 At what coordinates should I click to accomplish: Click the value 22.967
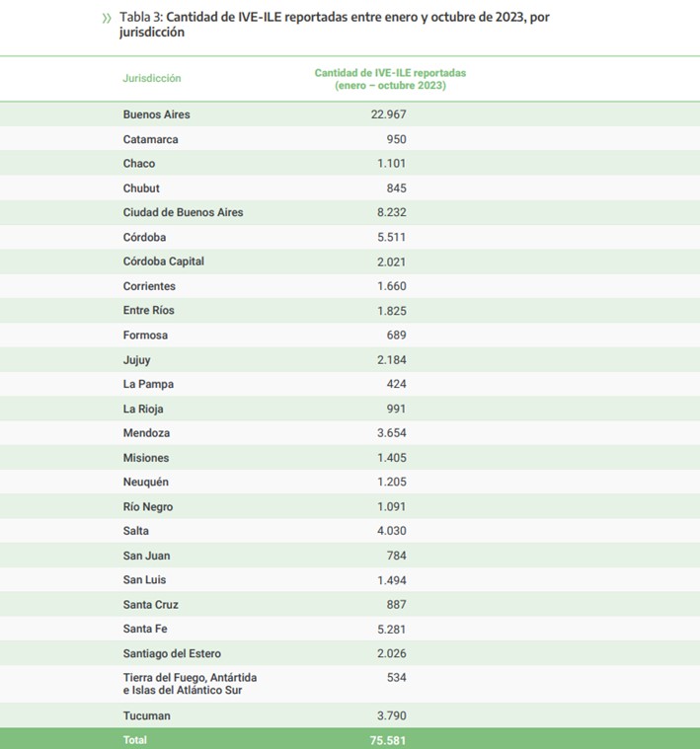[x=388, y=114]
